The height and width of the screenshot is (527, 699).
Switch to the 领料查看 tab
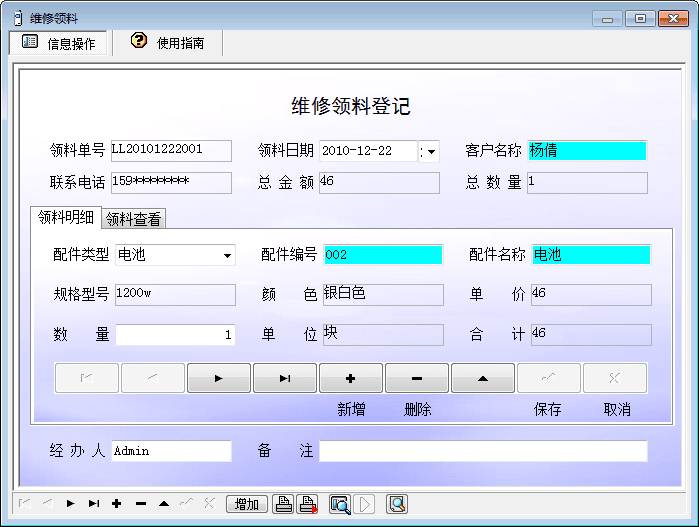134,219
